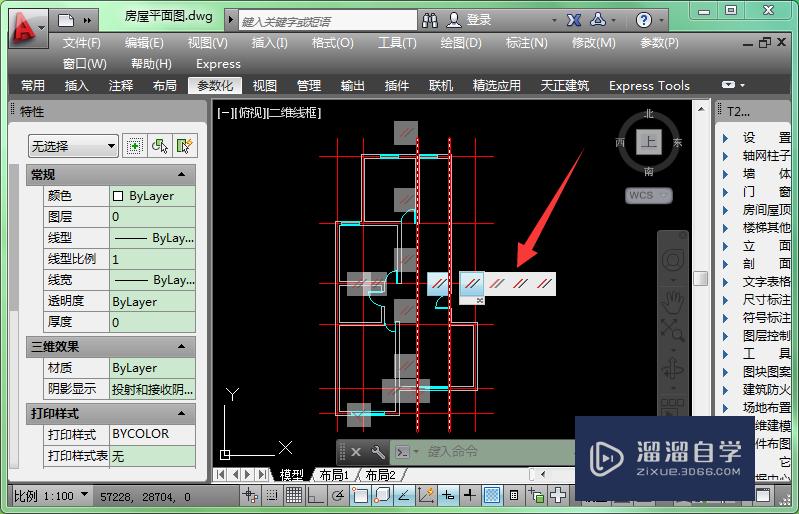Click the binoculars search icon

coord(430,20)
